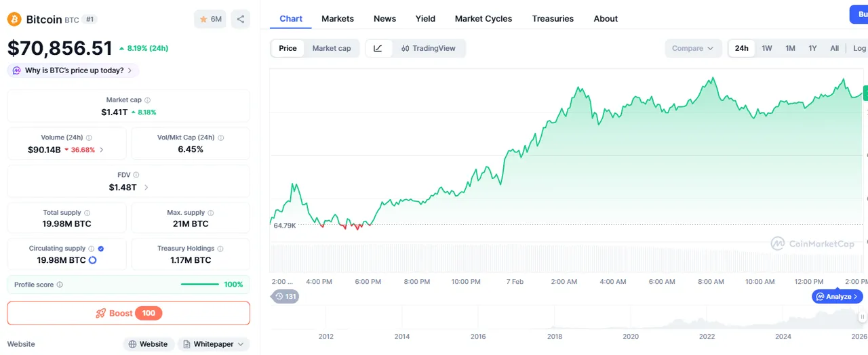Set chart range to 1M
Screen dimensions: 868x355
[x=790, y=48]
